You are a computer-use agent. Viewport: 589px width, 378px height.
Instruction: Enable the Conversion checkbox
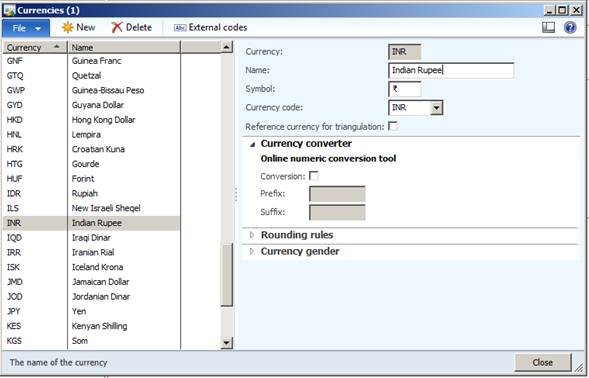[313, 176]
